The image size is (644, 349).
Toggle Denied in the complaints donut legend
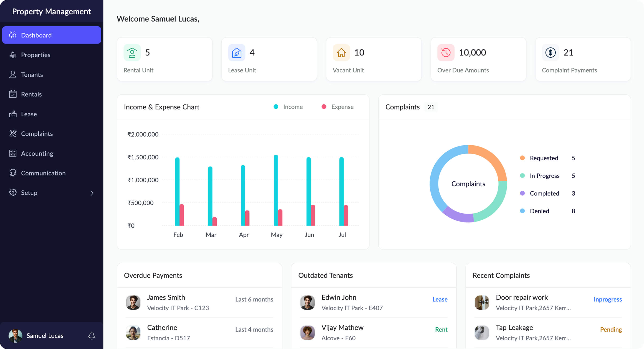(x=539, y=211)
